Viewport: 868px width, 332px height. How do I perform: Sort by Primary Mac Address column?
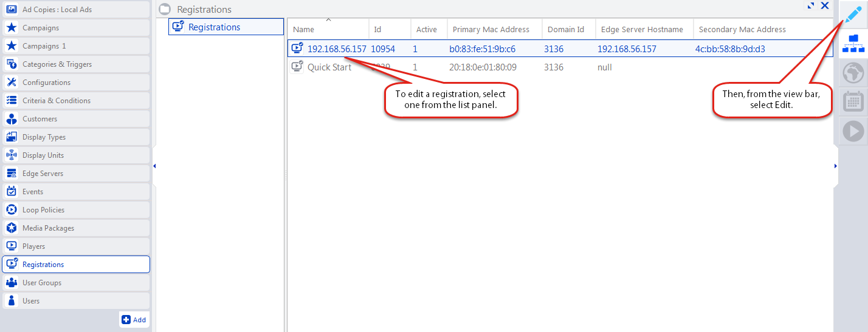tap(491, 30)
